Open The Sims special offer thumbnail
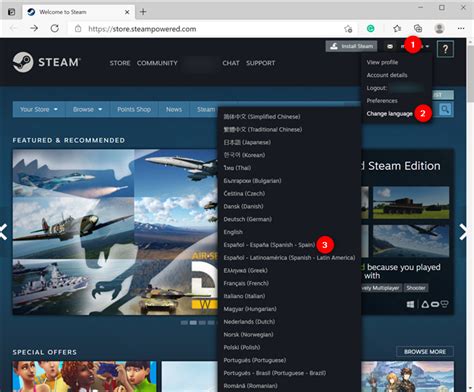 (84, 376)
